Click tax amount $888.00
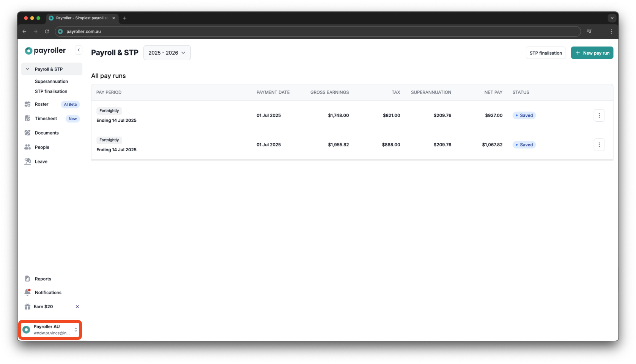 coord(391,144)
